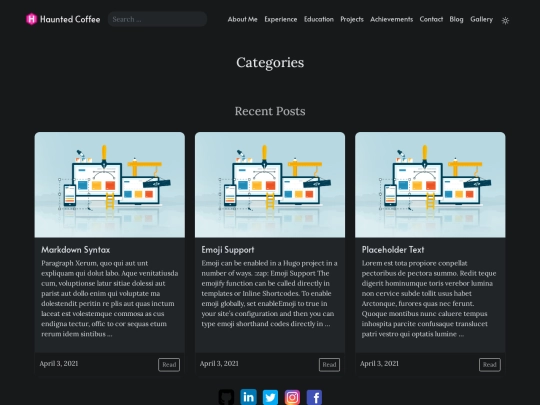Click the Recent Posts heading
Screen dimensions: 540x405
tap(270, 111)
